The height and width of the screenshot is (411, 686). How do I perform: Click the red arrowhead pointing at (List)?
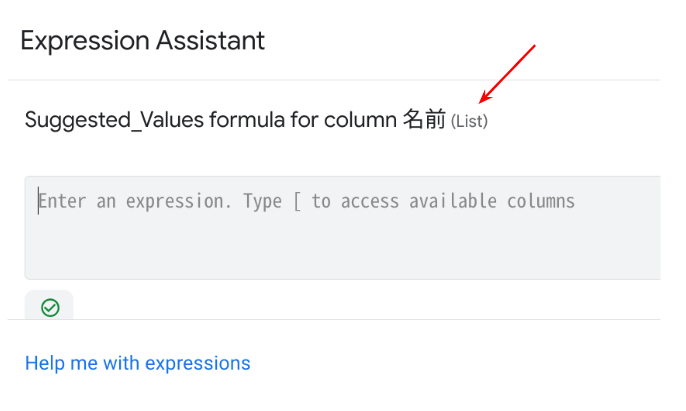point(484,98)
